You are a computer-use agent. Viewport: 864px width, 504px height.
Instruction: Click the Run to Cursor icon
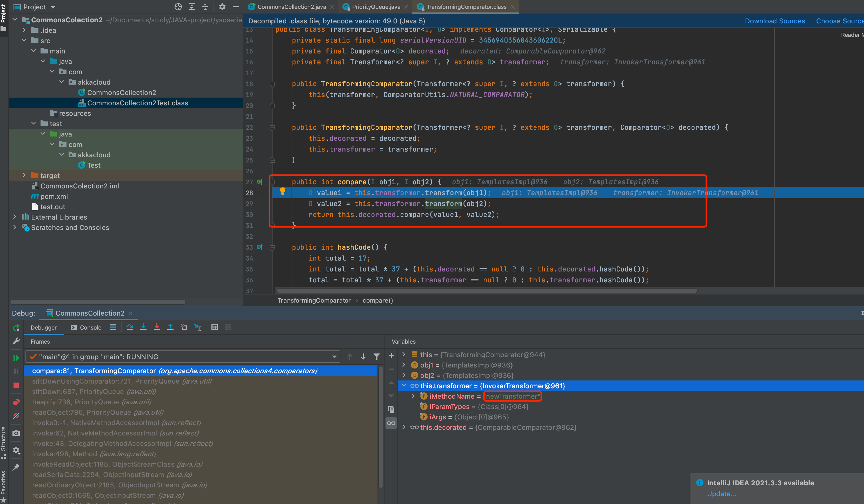pyautogui.click(x=198, y=327)
